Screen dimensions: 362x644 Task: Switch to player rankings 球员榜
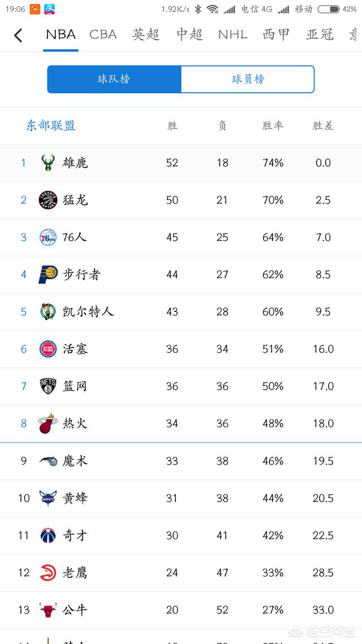click(x=248, y=79)
